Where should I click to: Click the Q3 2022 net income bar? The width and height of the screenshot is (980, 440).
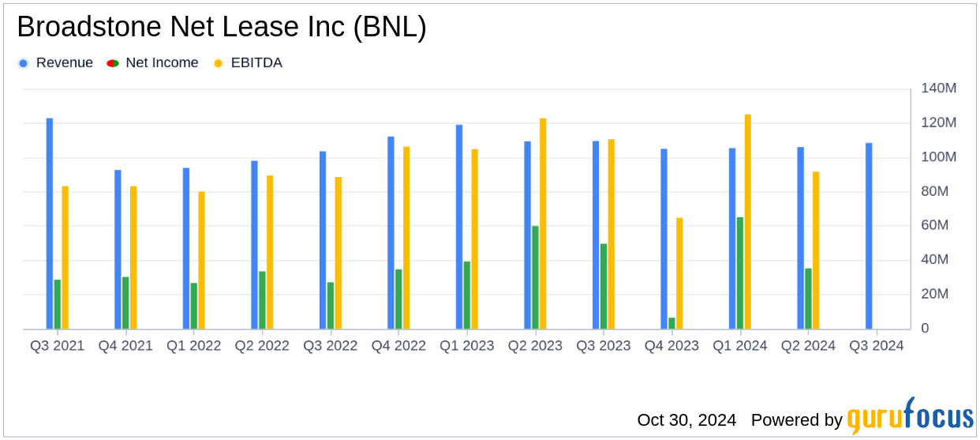tap(331, 306)
